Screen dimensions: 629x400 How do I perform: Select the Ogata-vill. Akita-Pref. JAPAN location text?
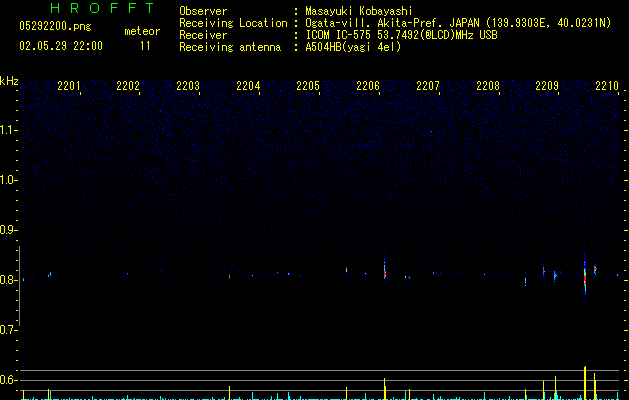458,23
